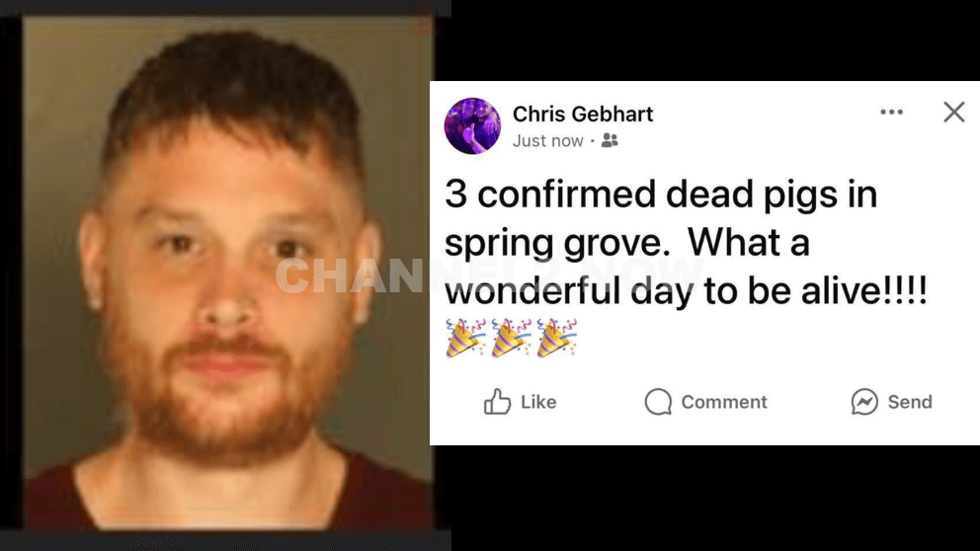The image size is (980, 551).
Task: Click the 'Send' text label
Action: [910, 402]
